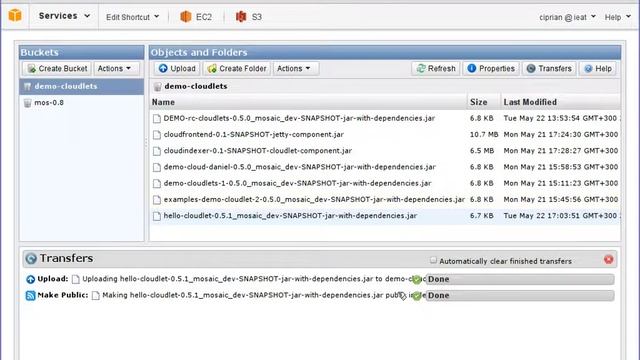This screenshot has height=360, width=640.
Task: Click file icon of DEMO-rc-cloudlets jar
Action: (x=157, y=119)
